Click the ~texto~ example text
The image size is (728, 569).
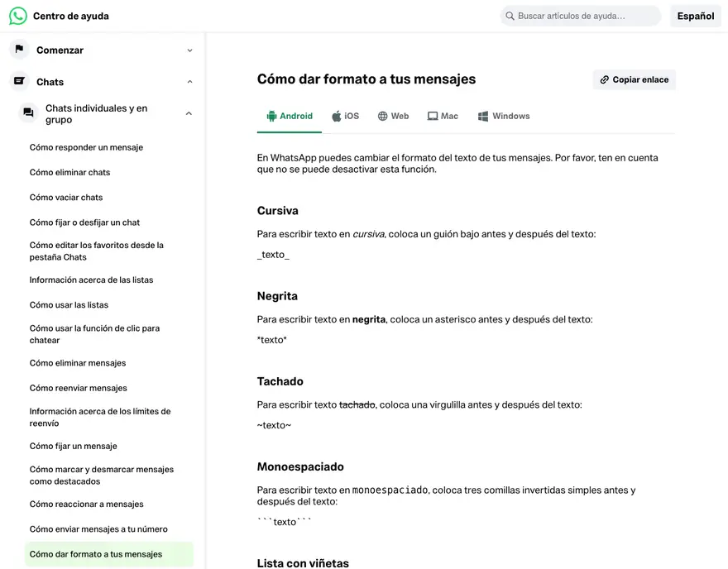[274, 425]
